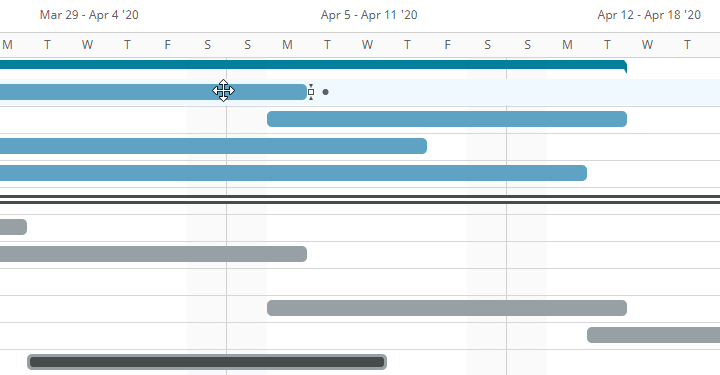
Task: Select the short gray bar at left edge
Action: click(13, 227)
